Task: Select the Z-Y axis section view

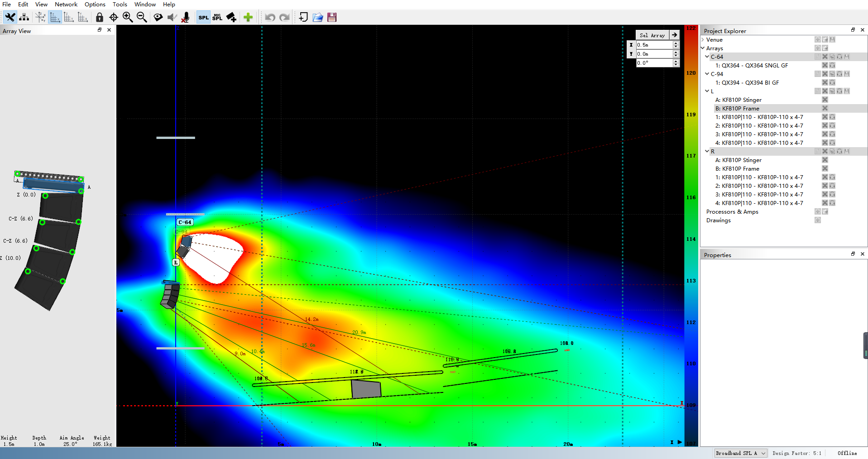Action: [69, 17]
